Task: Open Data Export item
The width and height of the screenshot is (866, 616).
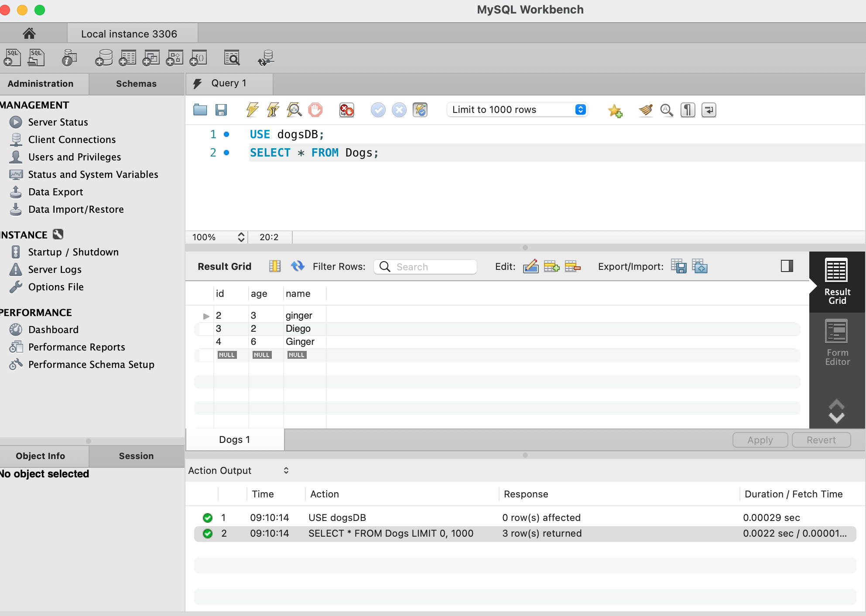Action: (x=55, y=192)
